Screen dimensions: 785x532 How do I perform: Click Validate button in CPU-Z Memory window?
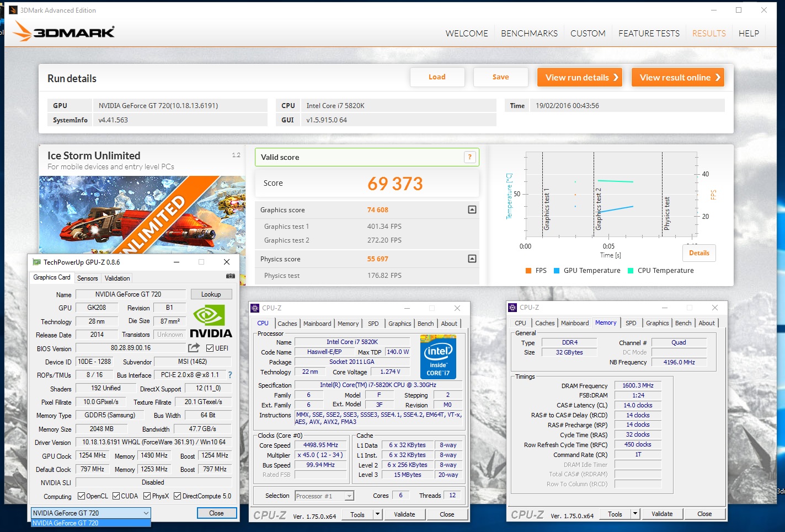point(662,514)
